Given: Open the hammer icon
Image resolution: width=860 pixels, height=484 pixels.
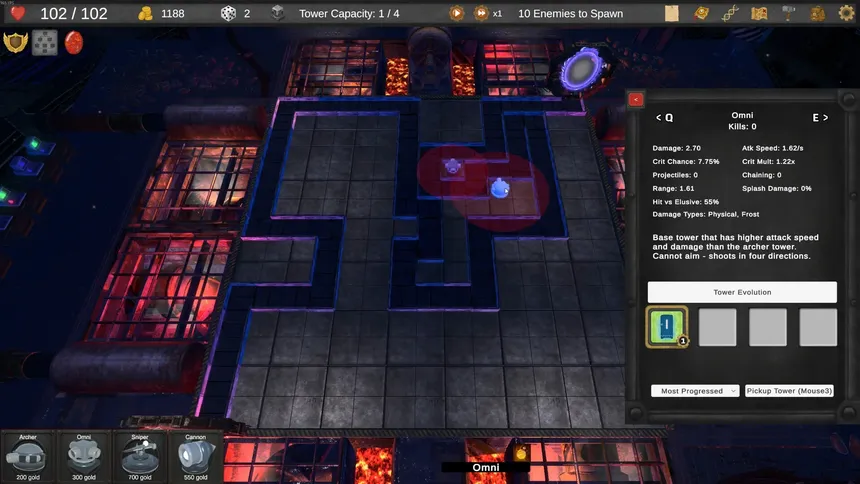Looking at the screenshot, I should (788, 13).
